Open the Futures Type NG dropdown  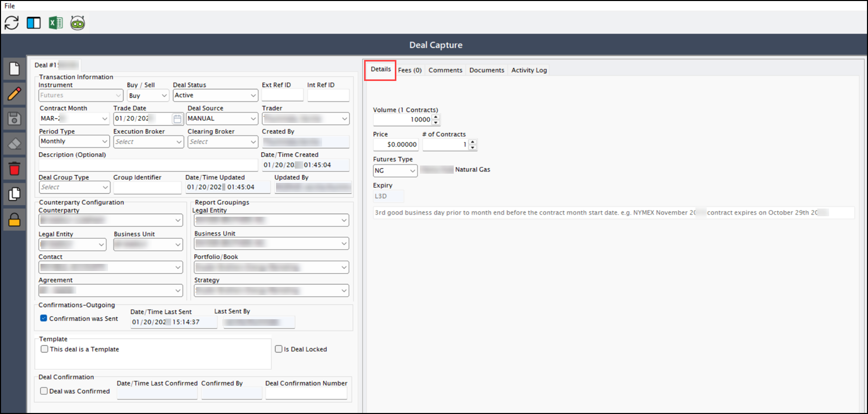[x=395, y=171]
